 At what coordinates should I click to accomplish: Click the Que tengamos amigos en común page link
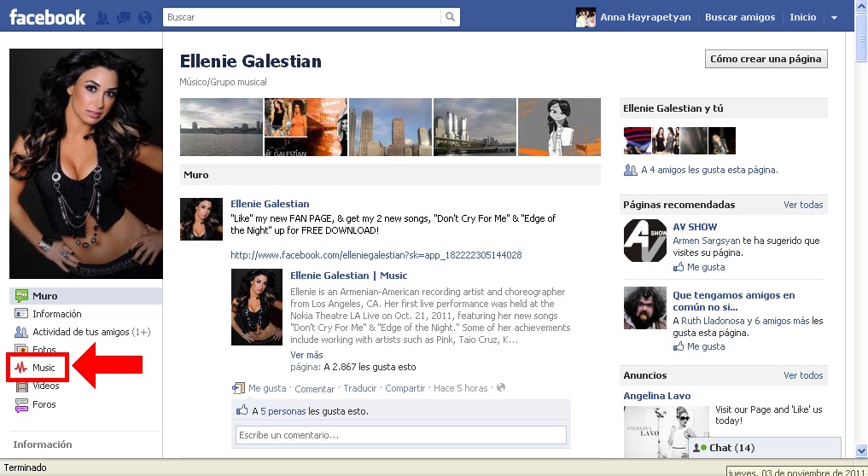(x=734, y=301)
